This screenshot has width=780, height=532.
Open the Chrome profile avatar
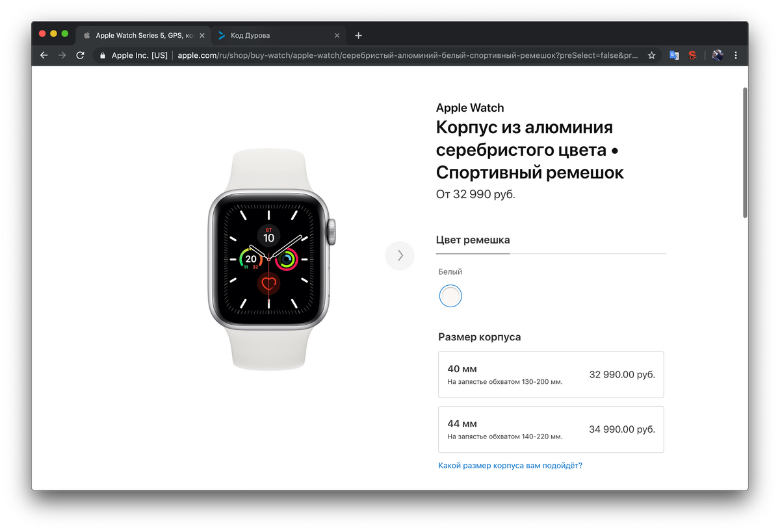coord(718,55)
